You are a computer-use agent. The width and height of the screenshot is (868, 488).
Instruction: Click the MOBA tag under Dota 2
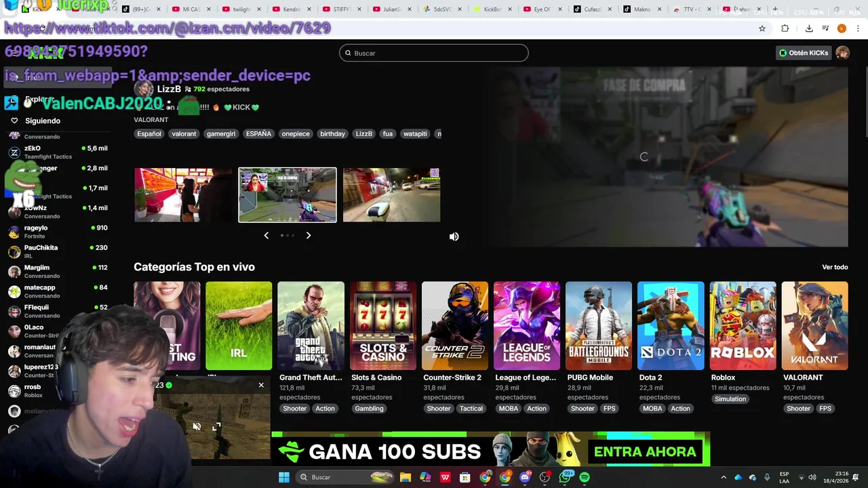point(652,409)
